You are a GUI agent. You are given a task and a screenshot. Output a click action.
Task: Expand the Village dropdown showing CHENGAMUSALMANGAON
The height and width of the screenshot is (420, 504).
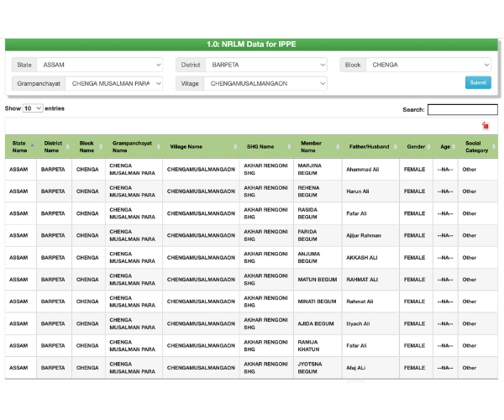(265, 83)
